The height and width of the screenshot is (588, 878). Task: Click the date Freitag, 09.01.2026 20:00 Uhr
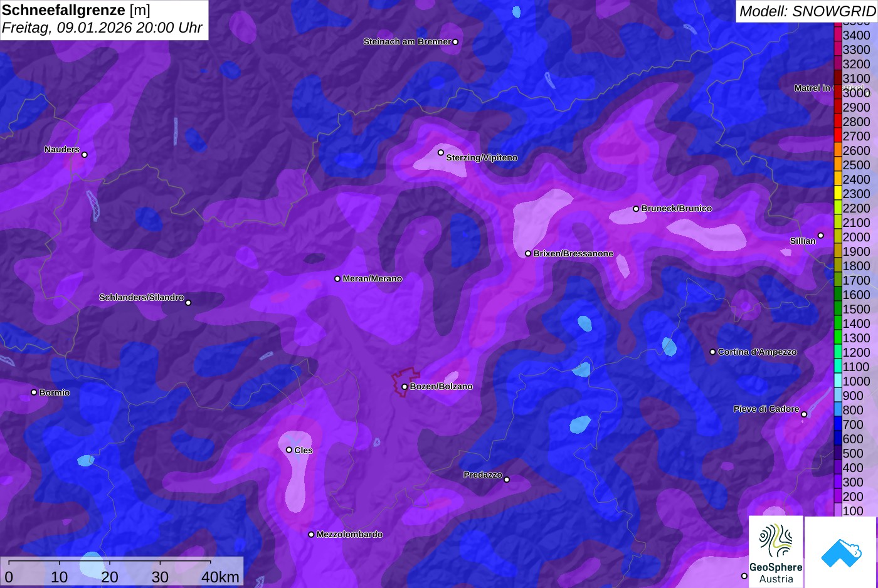point(102,28)
